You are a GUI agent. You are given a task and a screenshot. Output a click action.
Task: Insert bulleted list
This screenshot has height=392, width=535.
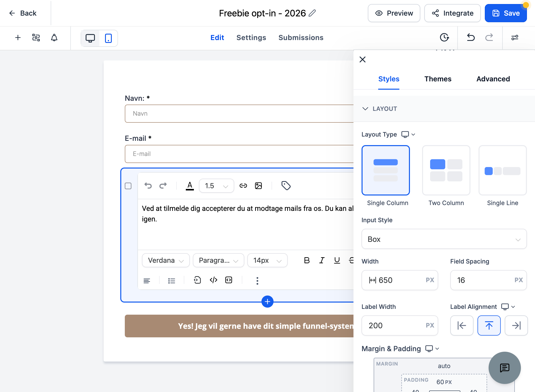[x=172, y=280]
